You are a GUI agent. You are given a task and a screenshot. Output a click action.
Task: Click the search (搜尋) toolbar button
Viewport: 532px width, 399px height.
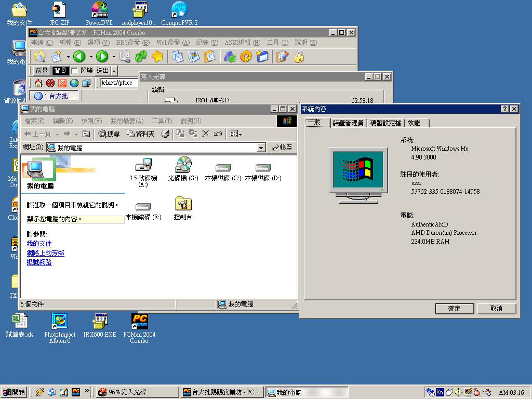[109, 134]
